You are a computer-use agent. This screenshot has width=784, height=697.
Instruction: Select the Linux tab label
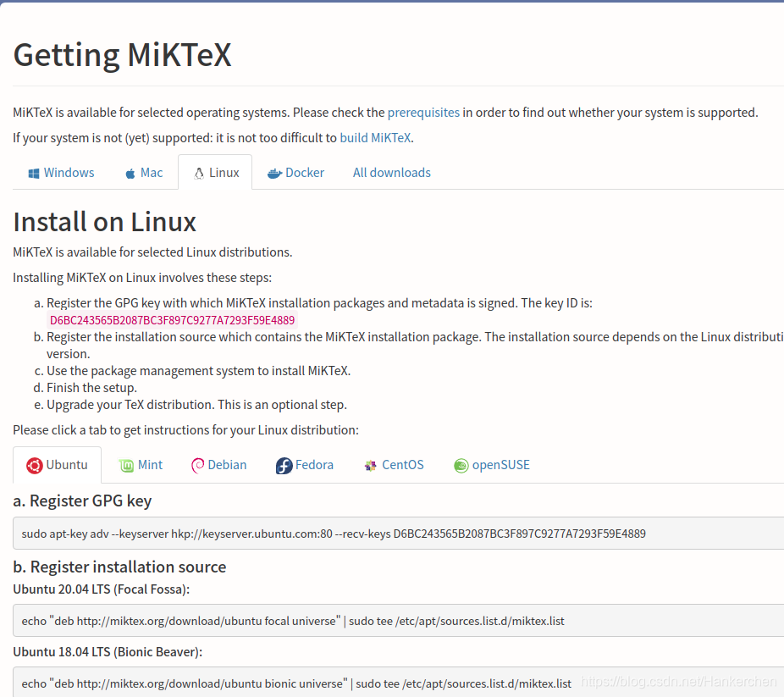click(x=224, y=173)
